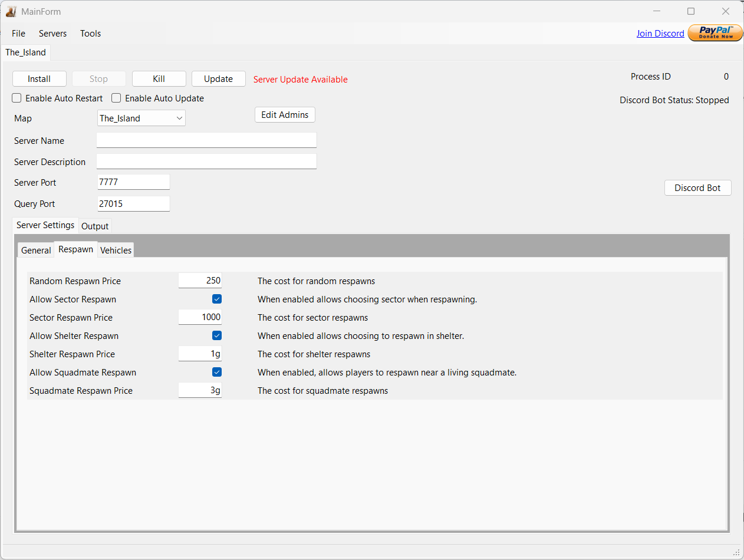Click the description about respawning near a living squadmate
Screen dimensions: 744x560
coord(387,373)
